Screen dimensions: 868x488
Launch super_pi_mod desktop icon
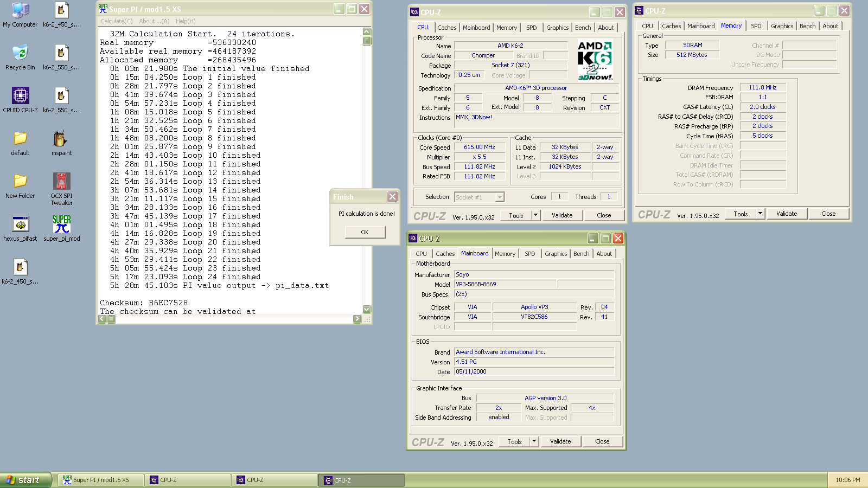pyautogui.click(x=61, y=229)
